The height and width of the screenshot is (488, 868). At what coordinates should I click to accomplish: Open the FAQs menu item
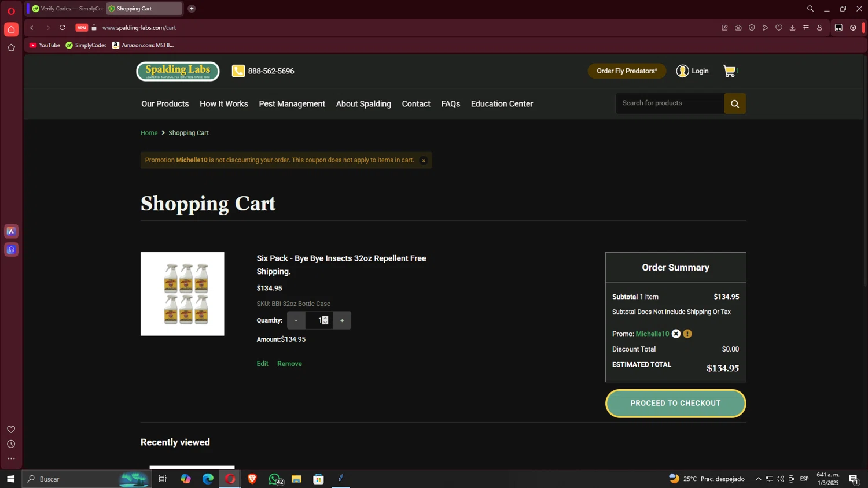click(451, 104)
